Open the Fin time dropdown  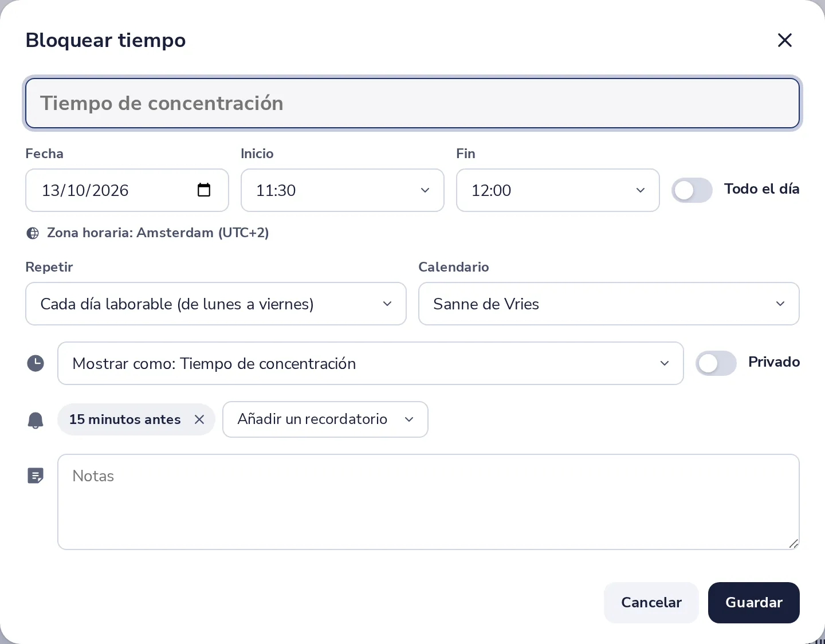pos(558,190)
